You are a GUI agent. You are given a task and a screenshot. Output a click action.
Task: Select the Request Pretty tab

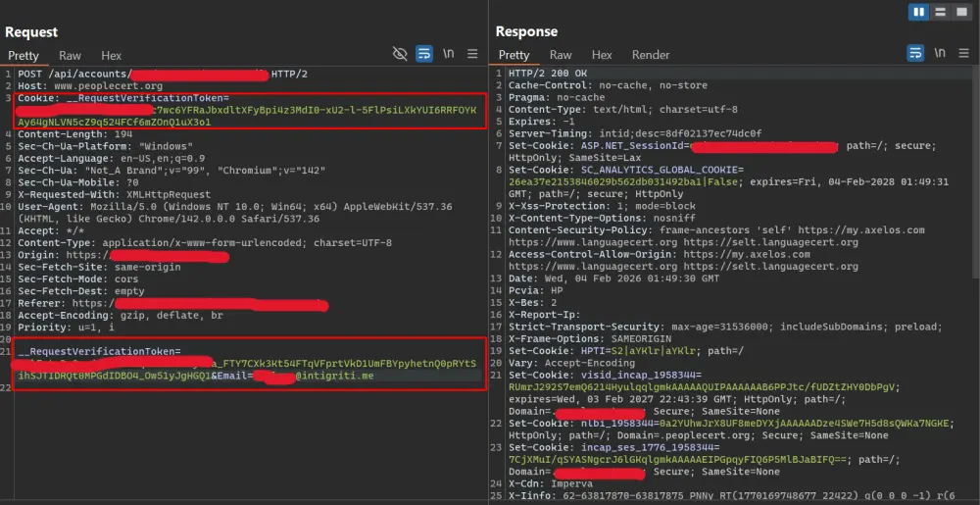point(24,56)
